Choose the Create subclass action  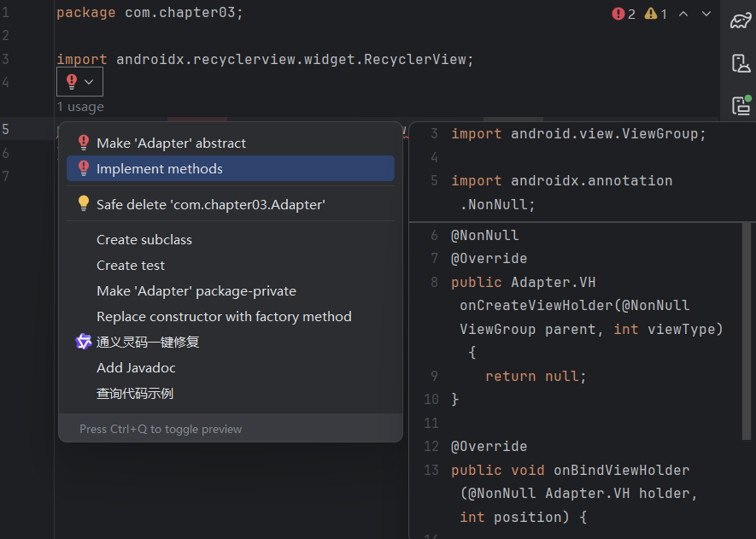click(x=144, y=239)
